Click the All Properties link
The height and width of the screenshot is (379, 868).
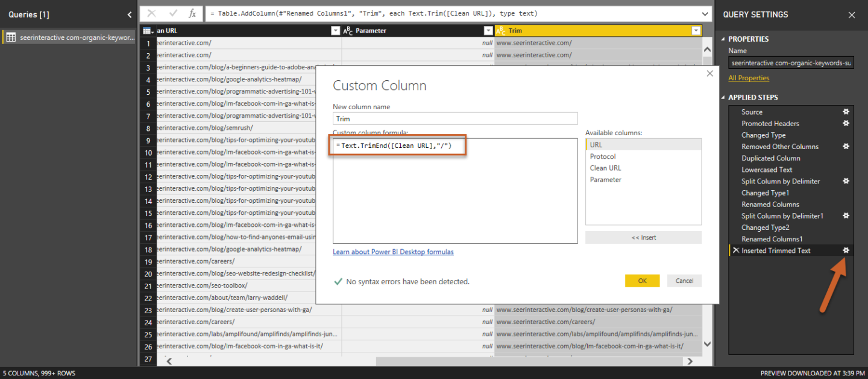[x=749, y=78]
